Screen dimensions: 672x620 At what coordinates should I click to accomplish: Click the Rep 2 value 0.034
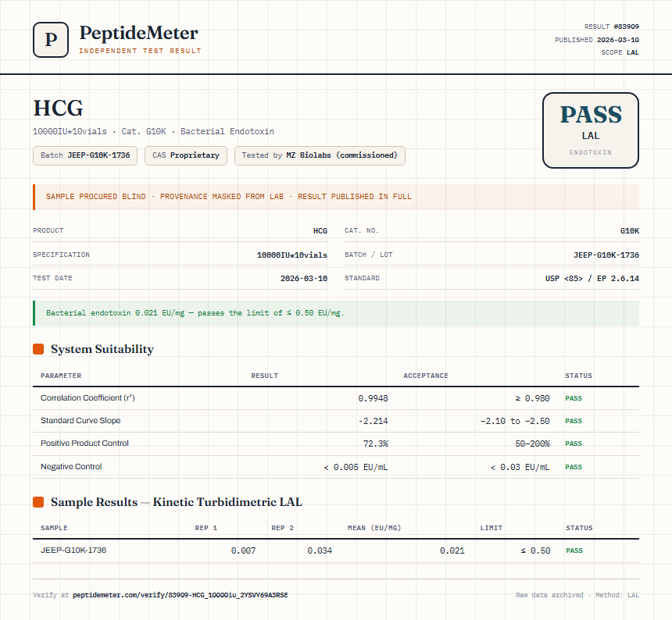click(x=320, y=551)
